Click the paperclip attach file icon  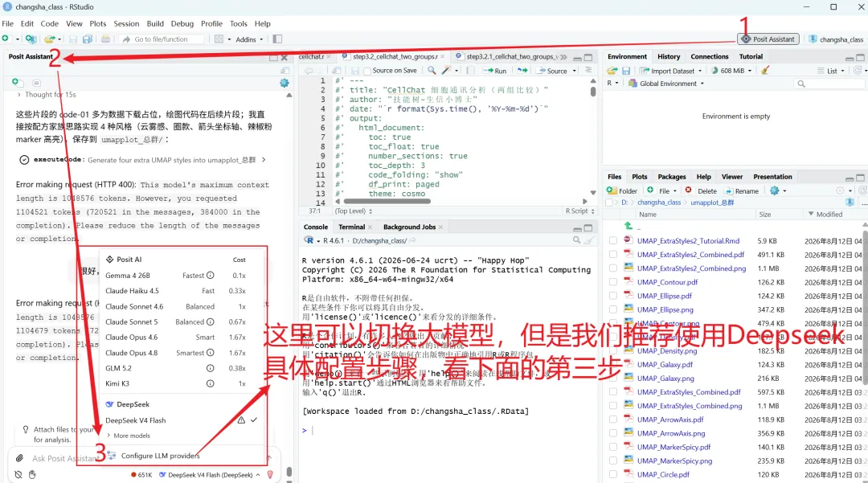pos(19,458)
